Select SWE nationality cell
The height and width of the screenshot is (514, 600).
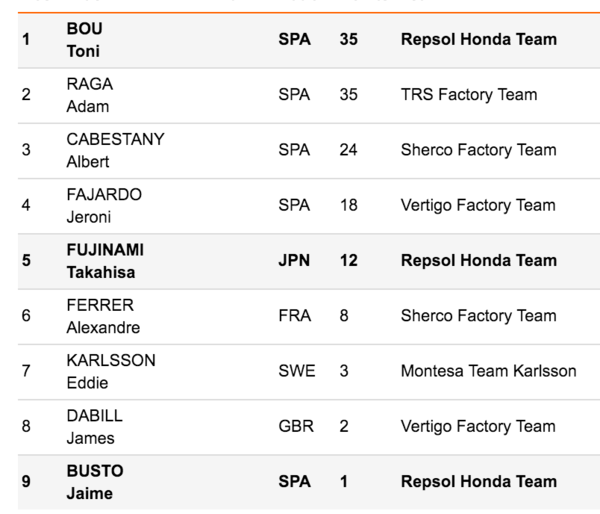[297, 371]
